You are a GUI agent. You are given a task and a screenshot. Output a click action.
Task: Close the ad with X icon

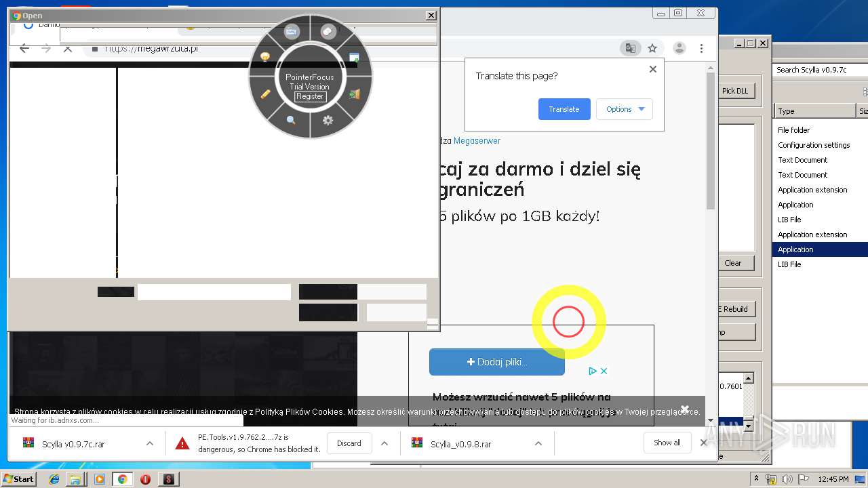pyautogui.click(x=604, y=371)
